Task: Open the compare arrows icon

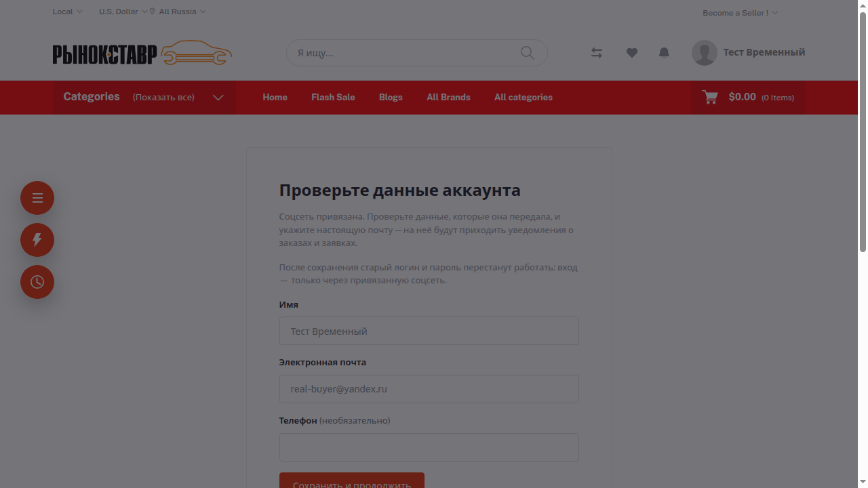Action: click(x=597, y=53)
